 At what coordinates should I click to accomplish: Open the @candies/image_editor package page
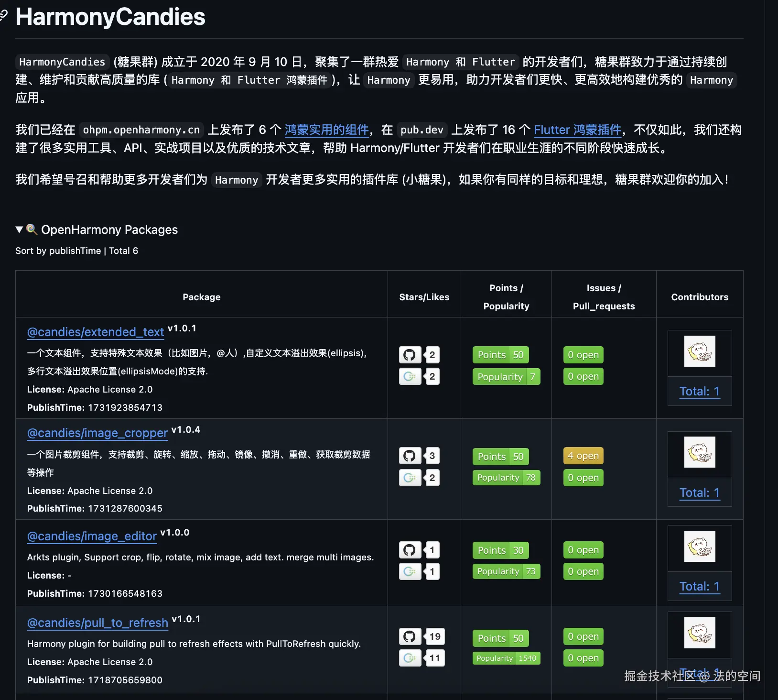(x=92, y=536)
